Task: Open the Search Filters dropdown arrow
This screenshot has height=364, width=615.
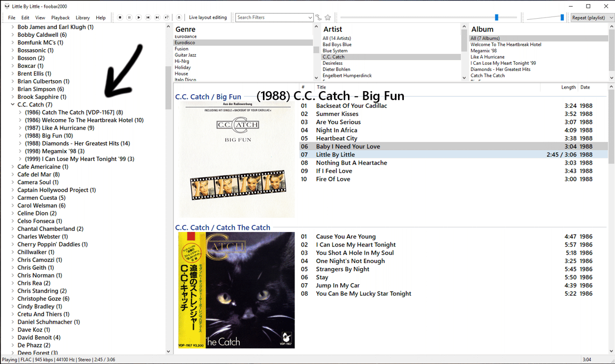Action: pyautogui.click(x=310, y=17)
